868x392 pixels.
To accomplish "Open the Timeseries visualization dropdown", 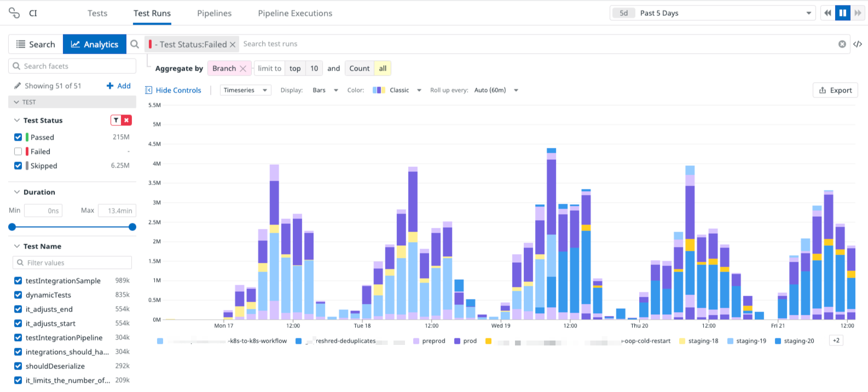I will [x=245, y=90].
